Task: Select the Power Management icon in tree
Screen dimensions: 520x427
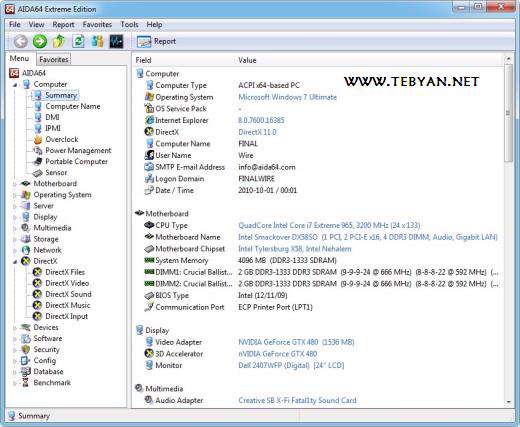Action: (38, 151)
